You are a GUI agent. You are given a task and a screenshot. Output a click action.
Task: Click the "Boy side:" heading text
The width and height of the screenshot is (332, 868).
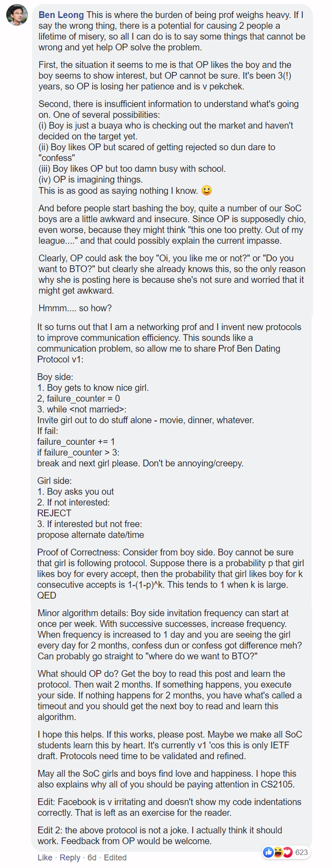[x=55, y=377]
